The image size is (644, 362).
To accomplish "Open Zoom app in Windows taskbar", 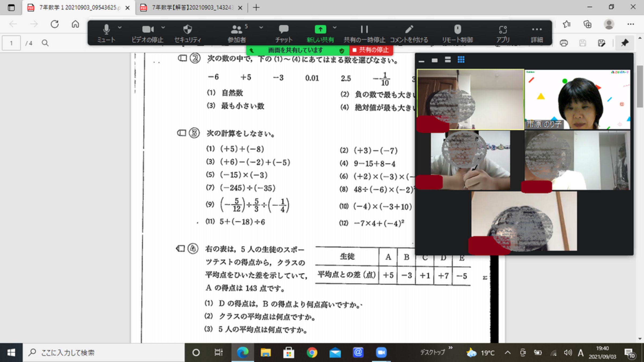I will (x=381, y=352).
